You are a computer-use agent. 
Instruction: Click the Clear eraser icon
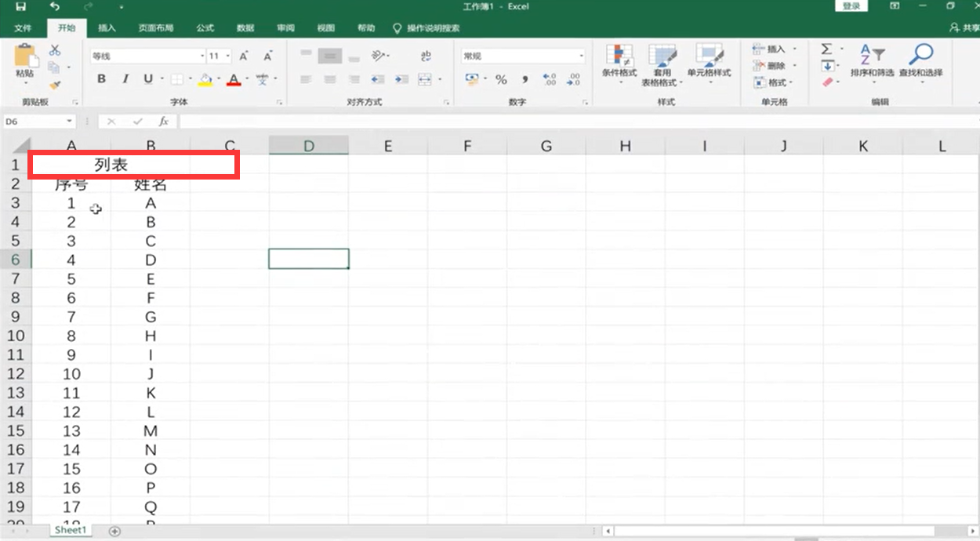tap(826, 82)
